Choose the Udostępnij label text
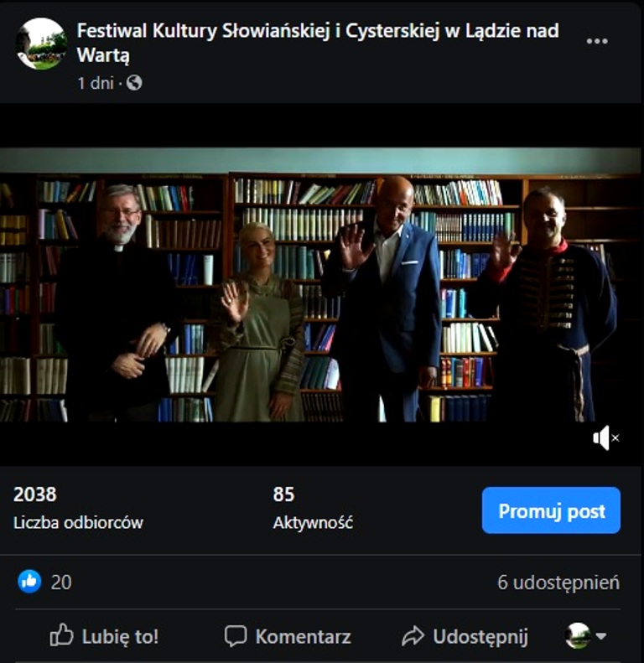Image resolution: width=644 pixels, height=663 pixels. point(480,637)
